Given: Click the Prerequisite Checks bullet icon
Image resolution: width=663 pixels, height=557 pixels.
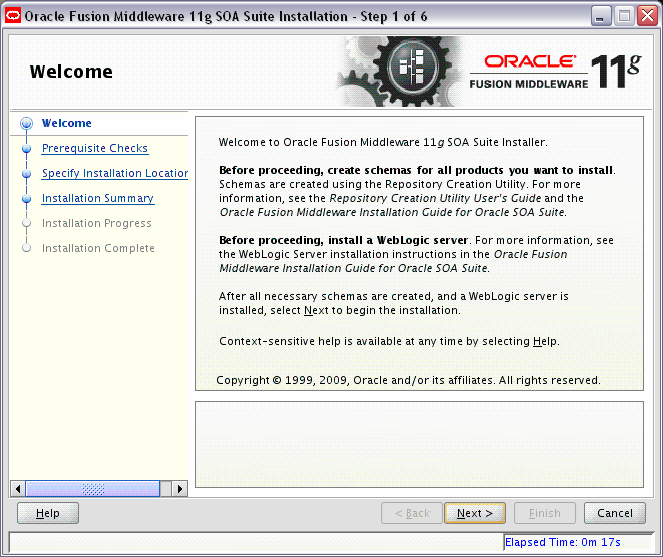Looking at the screenshot, I should click(27, 149).
